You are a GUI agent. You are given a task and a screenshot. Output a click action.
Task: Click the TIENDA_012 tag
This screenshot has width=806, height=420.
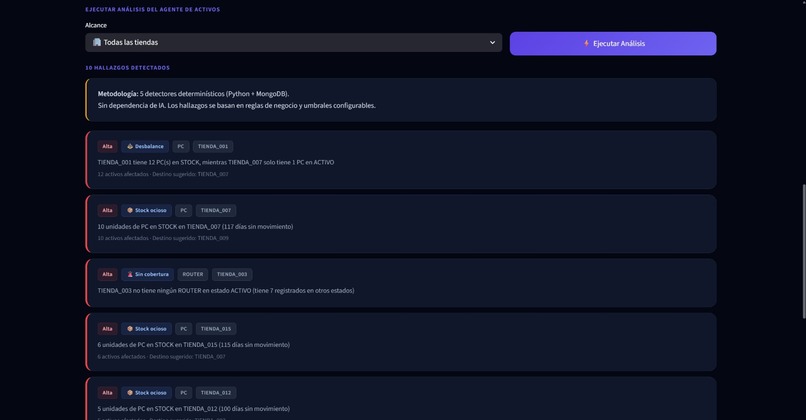pos(216,393)
